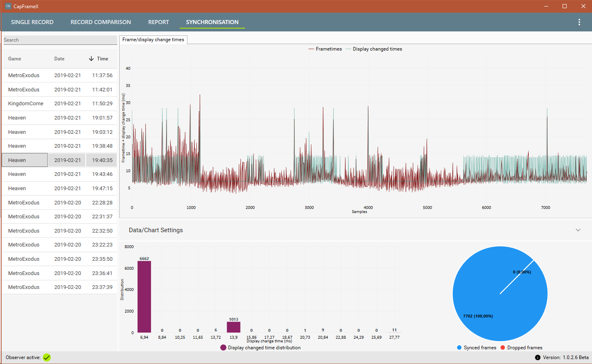Viewport: 592px width, 364px height.
Task: Close the CapFrameX window
Action: pyautogui.click(x=583, y=6)
